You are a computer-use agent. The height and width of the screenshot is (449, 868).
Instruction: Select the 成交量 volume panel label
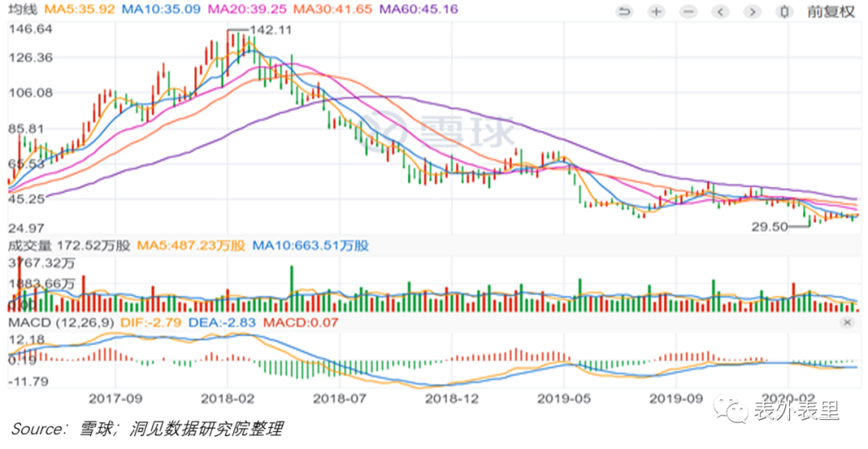pos(29,246)
